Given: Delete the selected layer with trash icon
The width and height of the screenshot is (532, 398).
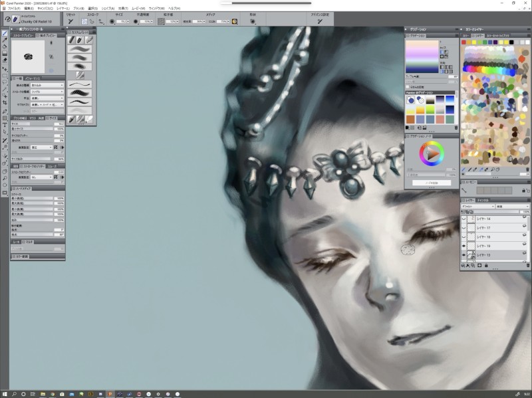Looking at the screenshot, I should click(x=527, y=266).
